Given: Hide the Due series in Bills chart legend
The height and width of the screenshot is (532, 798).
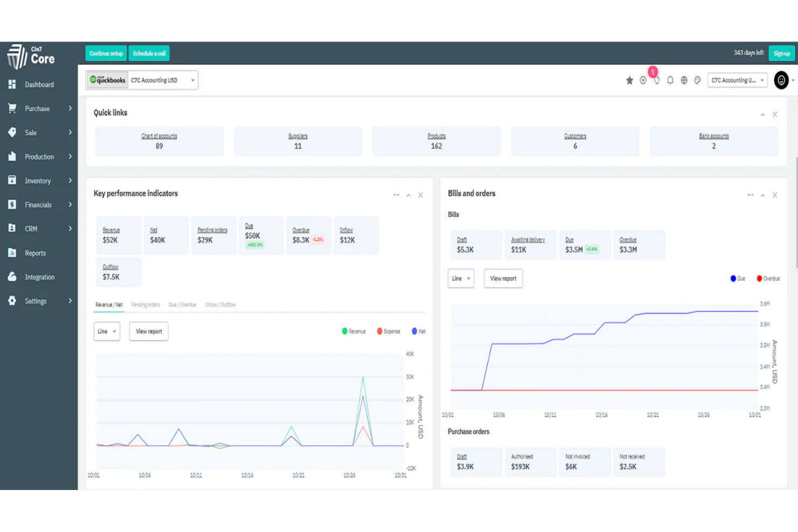Looking at the screenshot, I should click(x=738, y=278).
